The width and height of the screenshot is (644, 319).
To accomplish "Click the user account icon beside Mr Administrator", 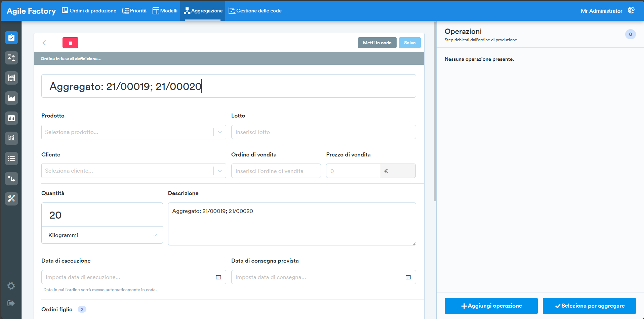I will 631,10.
